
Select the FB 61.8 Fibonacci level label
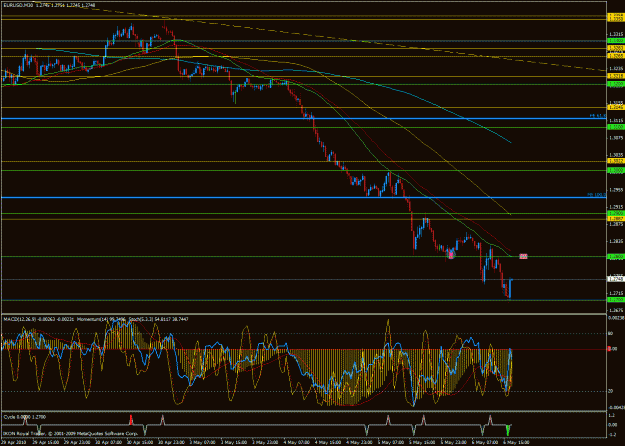tap(598, 116)
